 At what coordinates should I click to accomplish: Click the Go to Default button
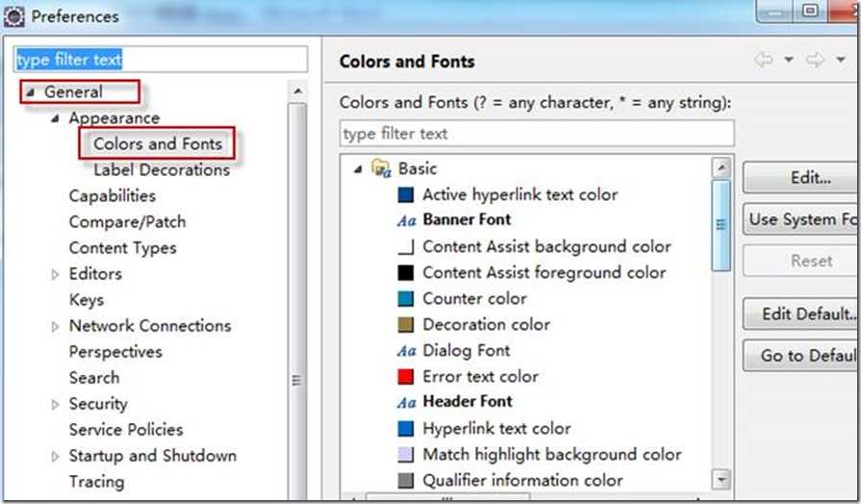click(801, 356)
